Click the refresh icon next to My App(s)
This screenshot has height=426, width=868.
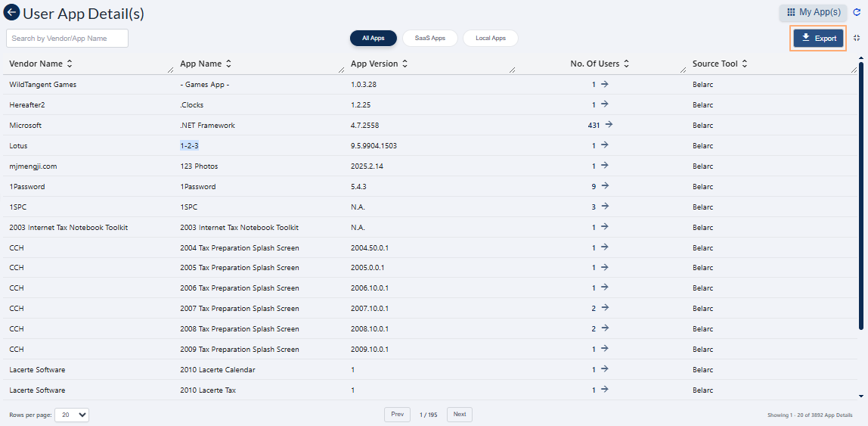[x=857, y=12]
